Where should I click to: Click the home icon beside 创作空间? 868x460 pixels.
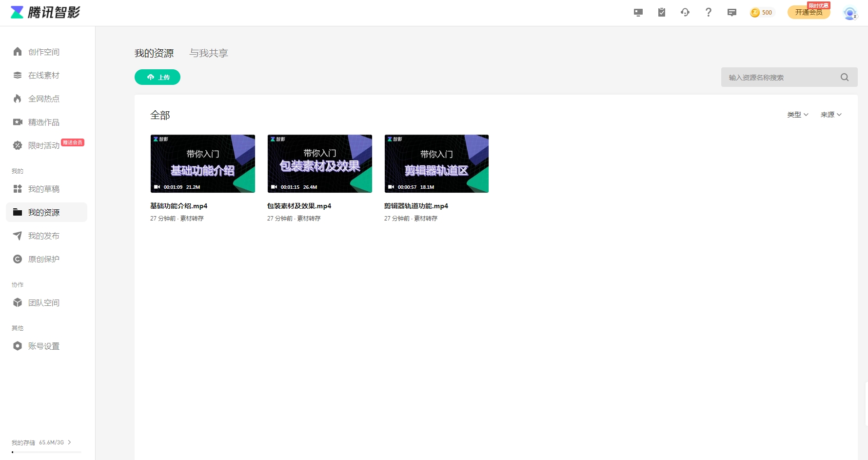[18, 52]
